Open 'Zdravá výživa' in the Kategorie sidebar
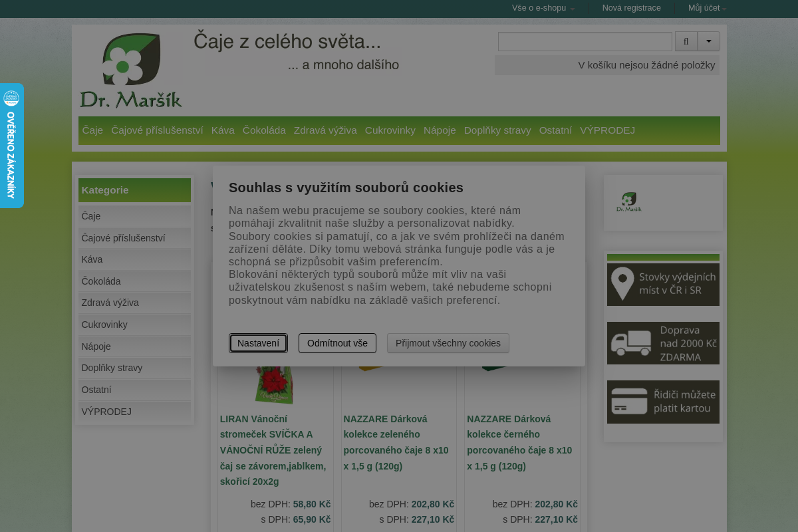This screenshot has width=798, height=532. [134, 303]
